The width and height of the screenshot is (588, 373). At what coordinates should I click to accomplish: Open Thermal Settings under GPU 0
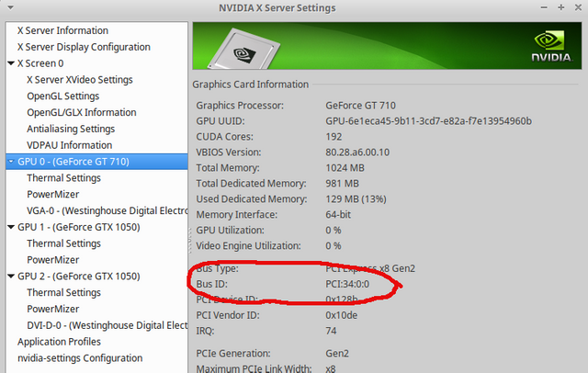coord(64,178)
